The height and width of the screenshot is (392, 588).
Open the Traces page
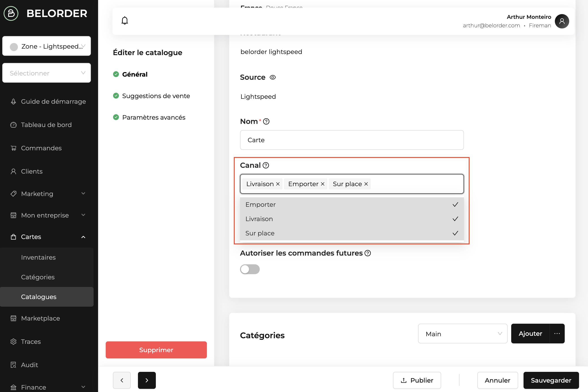coord(31,342)
